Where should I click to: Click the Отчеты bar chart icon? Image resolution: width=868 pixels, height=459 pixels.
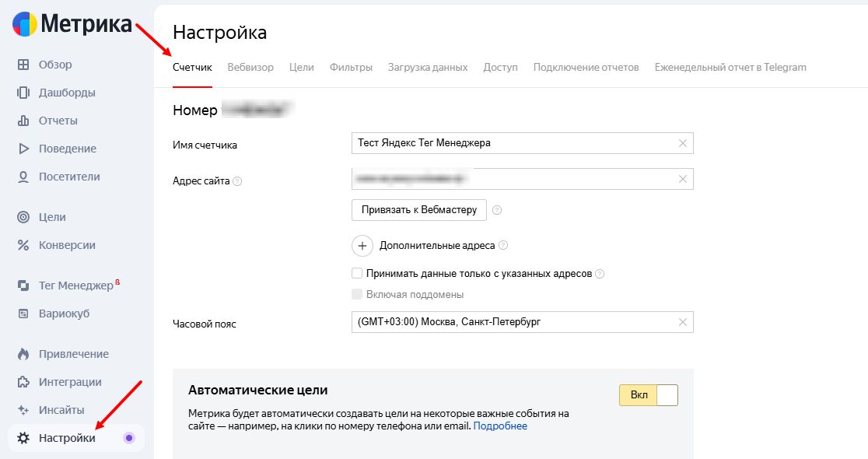tap(23, 121)
